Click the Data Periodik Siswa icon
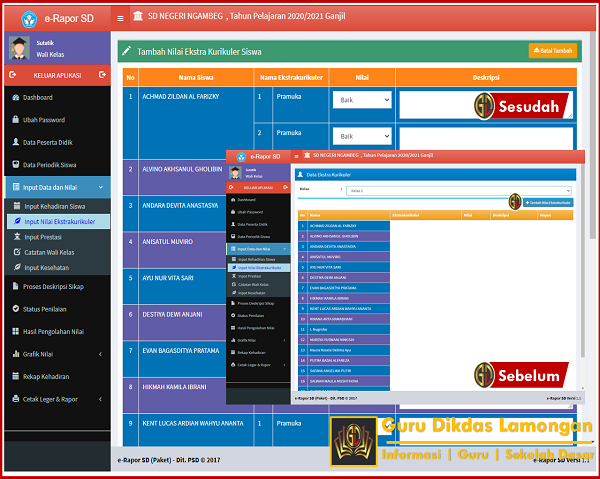The width and height of the screenshot is (600, 479). [x=16, y=165]
